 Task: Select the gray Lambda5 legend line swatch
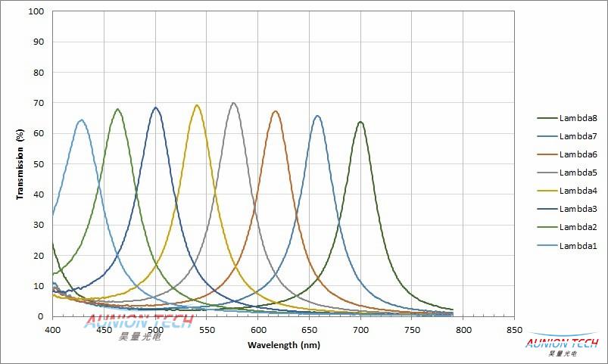[547, 173]
